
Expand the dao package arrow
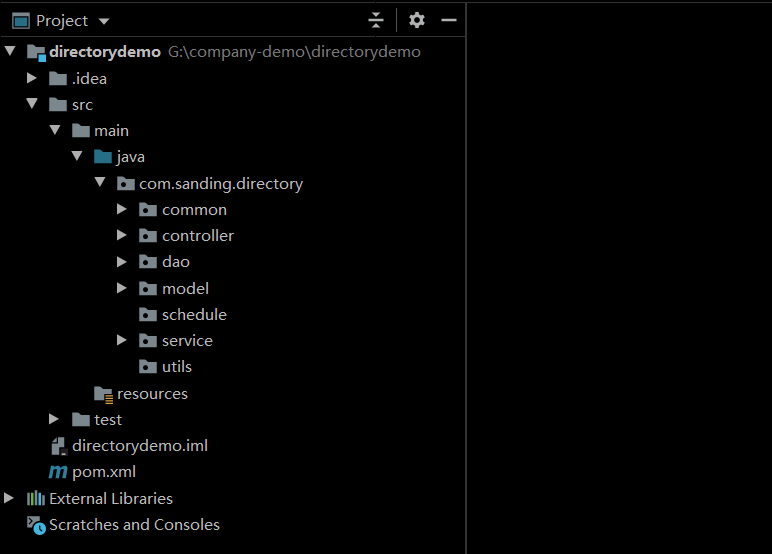pyautogui.click(x=122, y=261)
